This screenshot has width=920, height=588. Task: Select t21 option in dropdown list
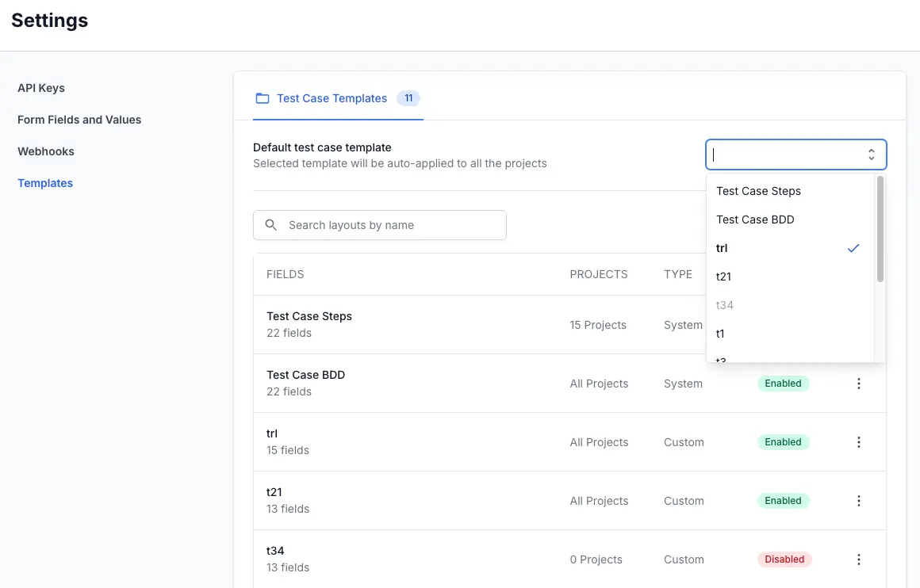click(x=723, y=277)
